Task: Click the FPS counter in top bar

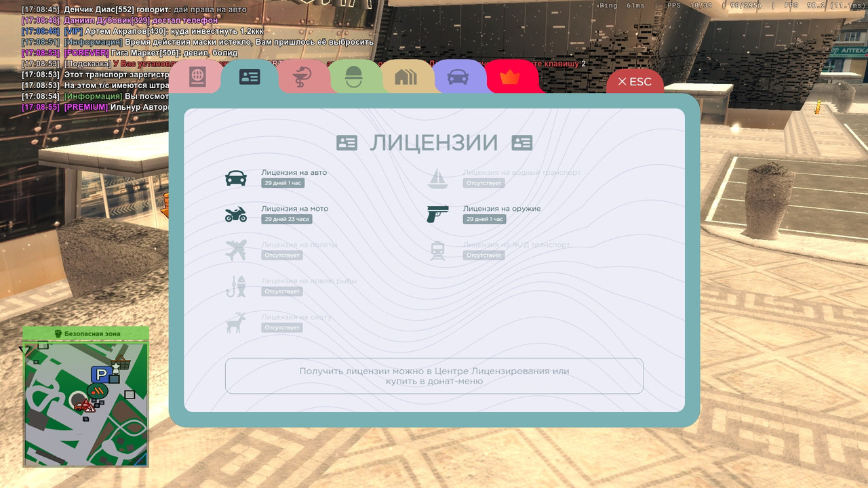Action: click(x=825, y=5)
